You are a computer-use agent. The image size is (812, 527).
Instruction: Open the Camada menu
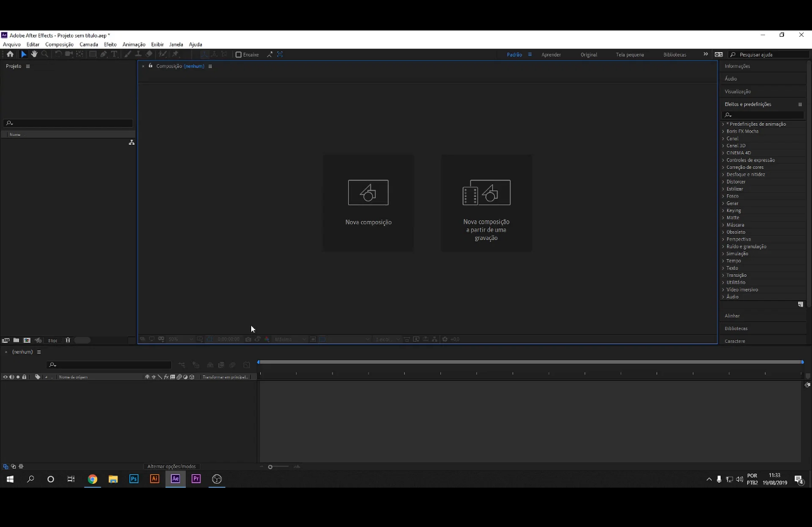(x=89, y=44)
